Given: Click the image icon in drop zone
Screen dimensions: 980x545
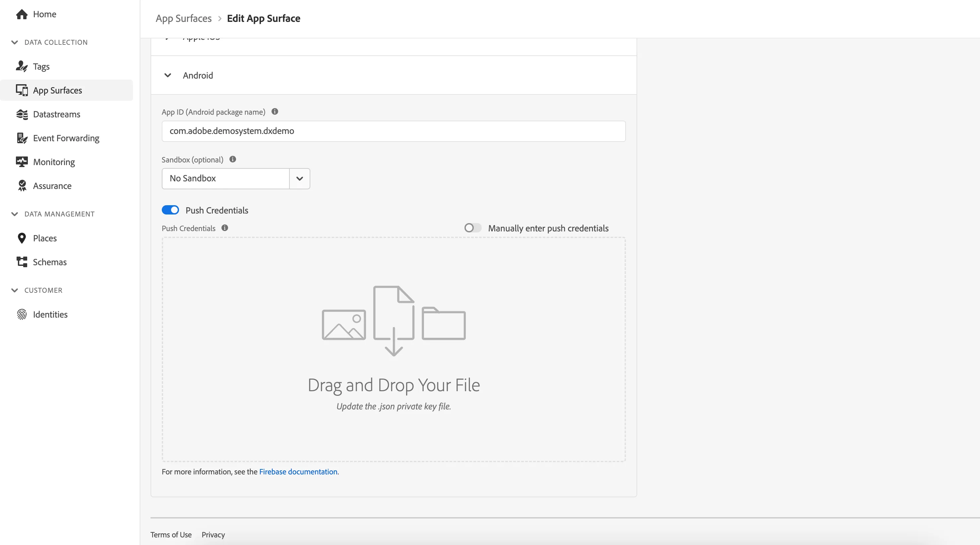Looking at the screenshot, I should (x=343, y=325).
